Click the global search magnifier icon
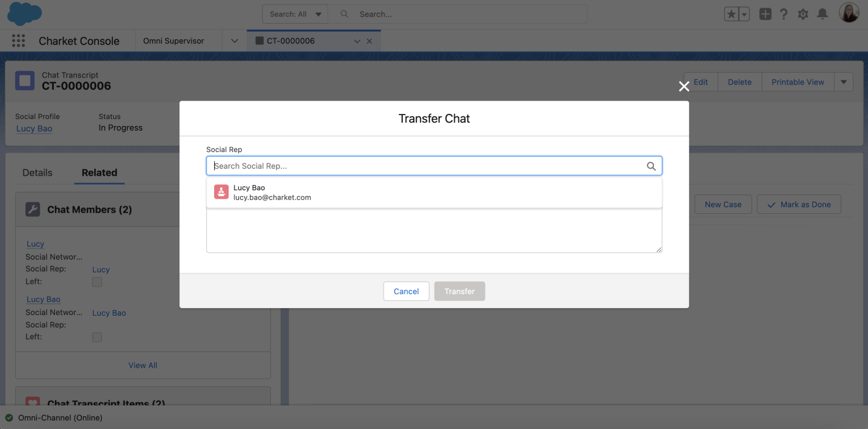Viewport: 868px width, 429px height. click(x=344, y=14)
